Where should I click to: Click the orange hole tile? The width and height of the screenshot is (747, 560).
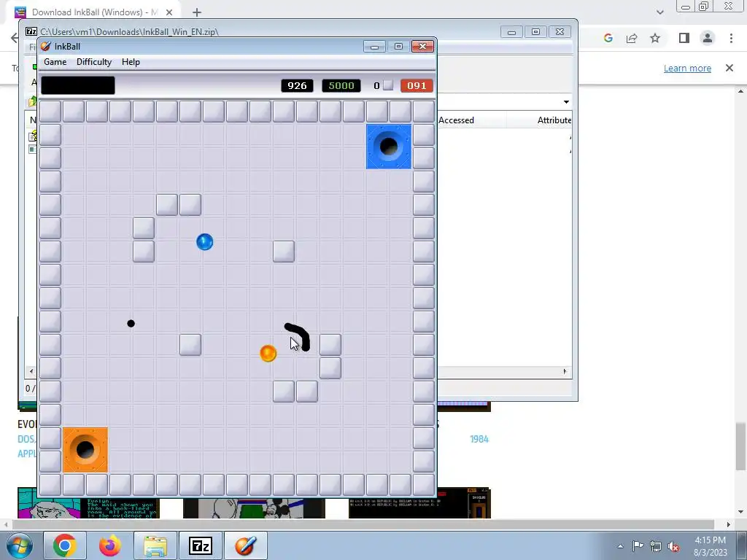coord(85,449)
